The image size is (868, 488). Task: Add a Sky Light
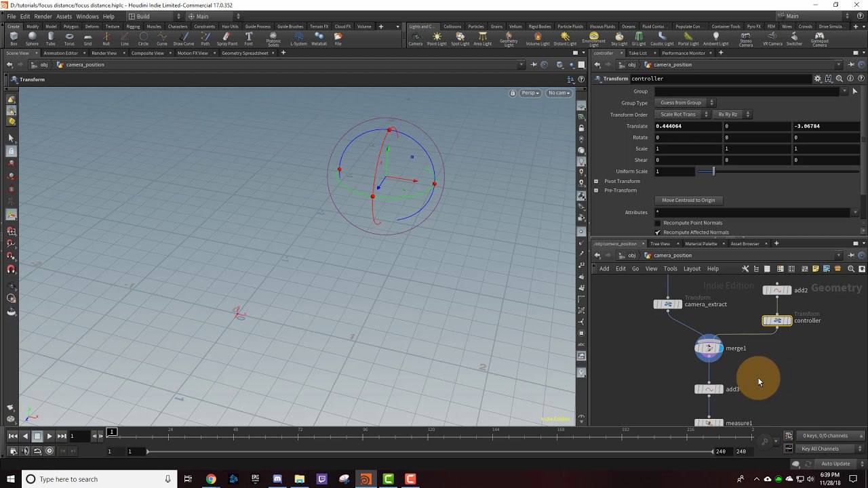pyautogui.click(x=619, y=39)
